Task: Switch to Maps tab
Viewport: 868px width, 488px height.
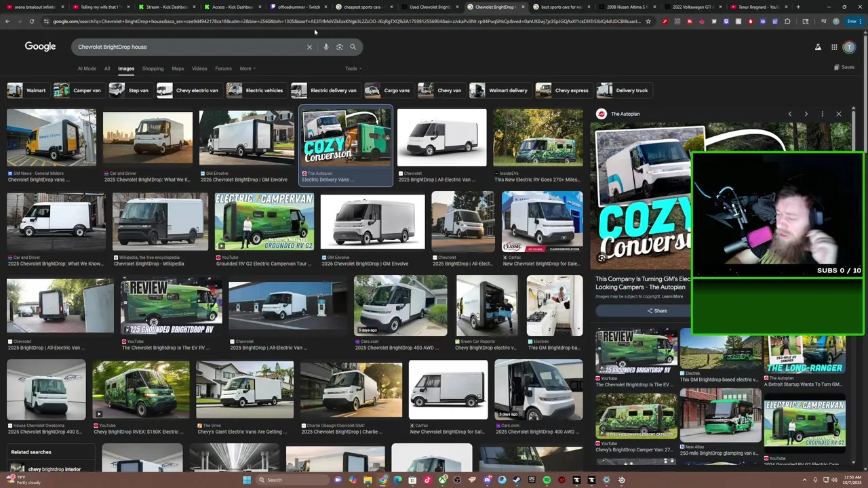Action: tap(178, 68)
